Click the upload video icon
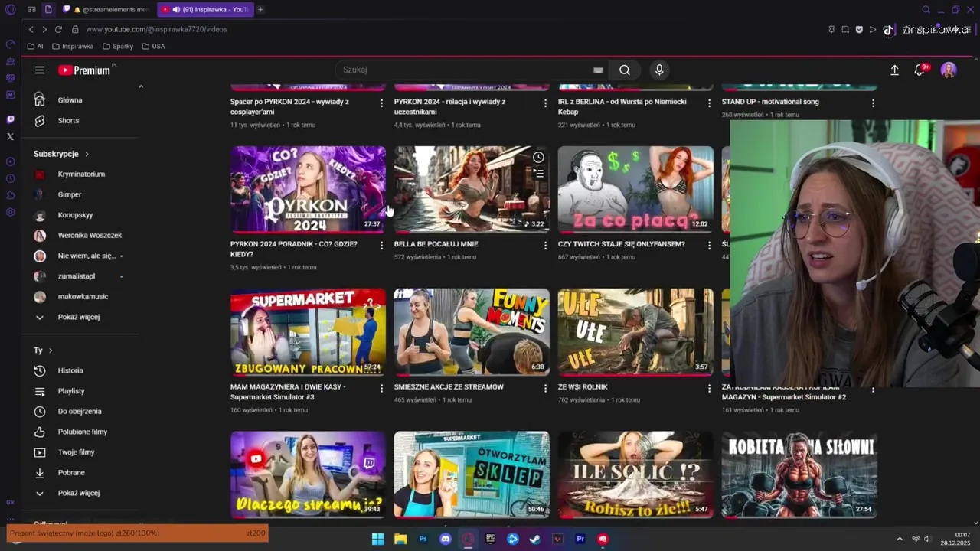This screenshot has height=551, width=980. coord(894,70)
